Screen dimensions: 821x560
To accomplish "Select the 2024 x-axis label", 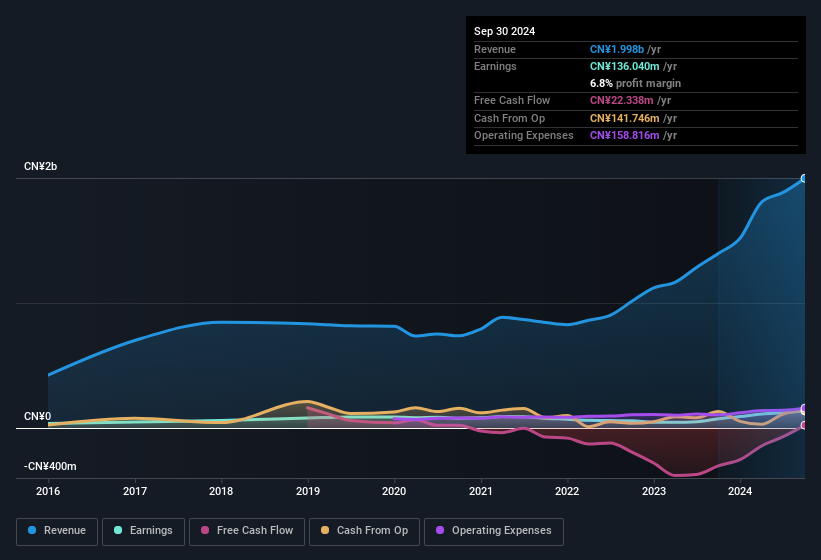I will [x=740, y=491].
